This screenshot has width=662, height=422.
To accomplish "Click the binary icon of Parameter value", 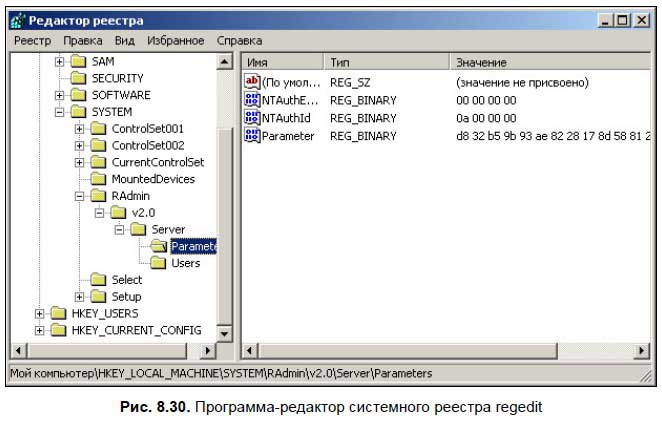I will pyautogui.click(x=252, y=135).
